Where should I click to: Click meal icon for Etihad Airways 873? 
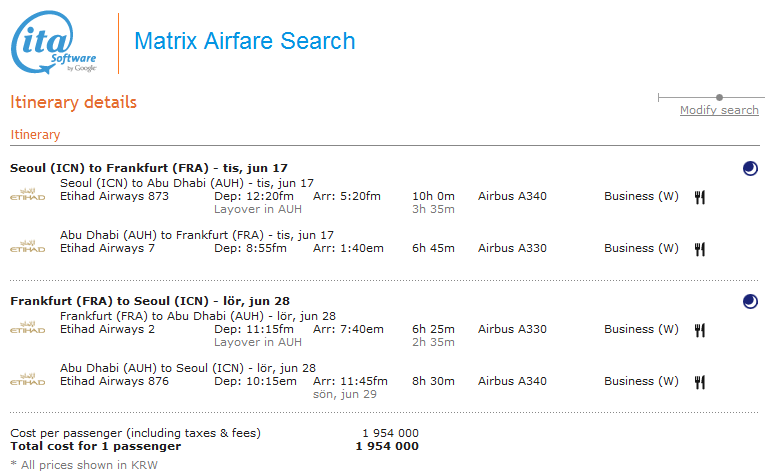(700, 197)
